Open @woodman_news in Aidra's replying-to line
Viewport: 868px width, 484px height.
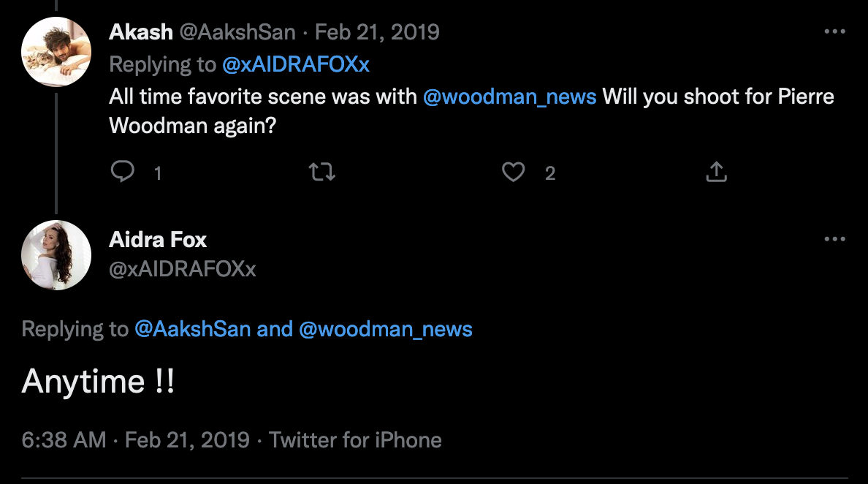[x=385, y=329]
